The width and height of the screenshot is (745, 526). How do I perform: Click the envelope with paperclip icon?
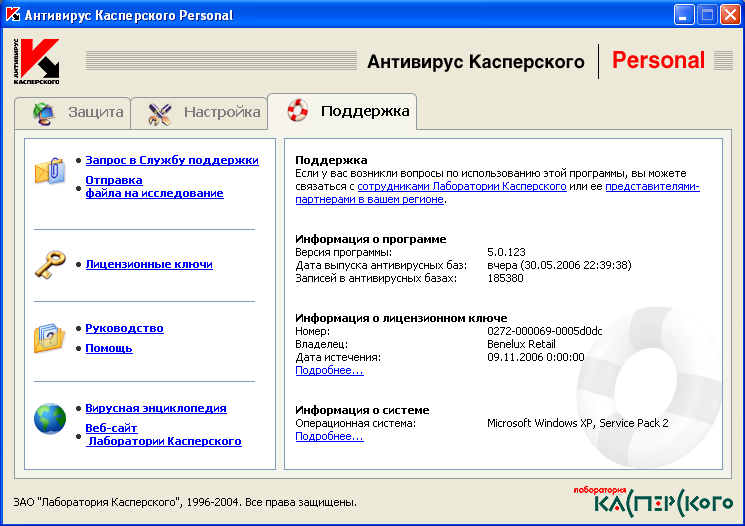click(49, 171)
